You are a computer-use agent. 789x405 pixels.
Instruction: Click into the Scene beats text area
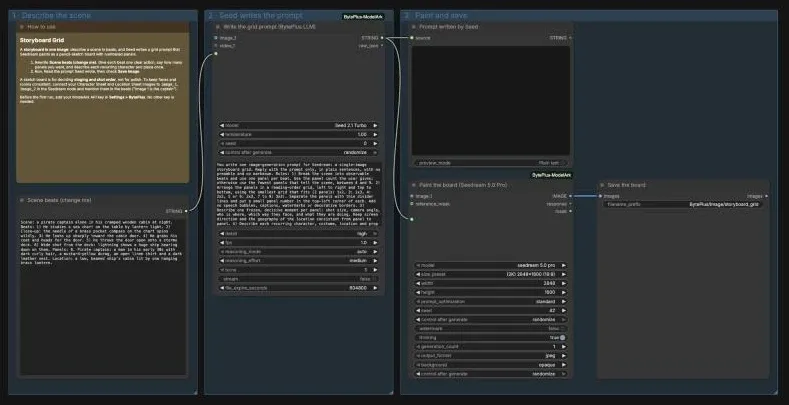click(103, 297)
